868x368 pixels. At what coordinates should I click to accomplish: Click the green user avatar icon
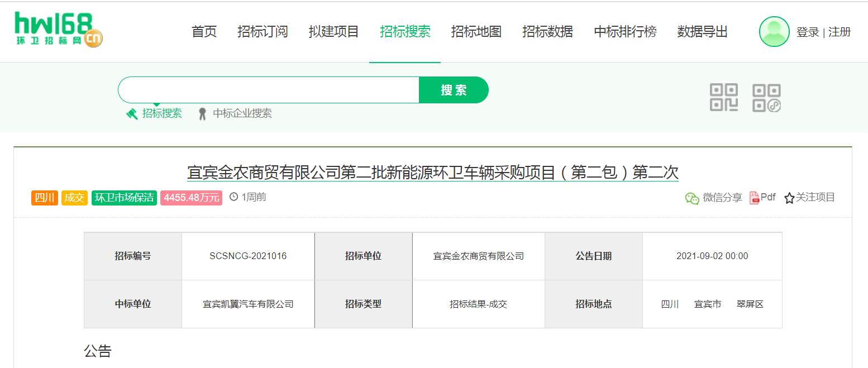[774, 32]
